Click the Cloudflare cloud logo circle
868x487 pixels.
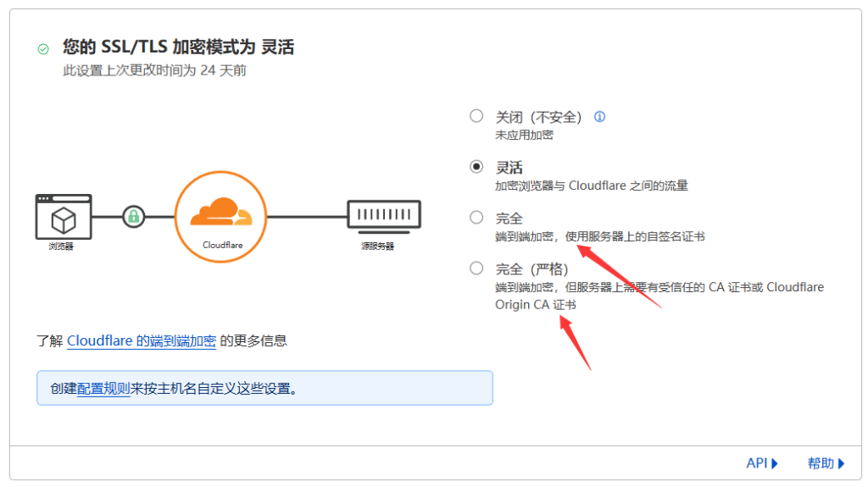pyautogui.click(x=221, y=216)
